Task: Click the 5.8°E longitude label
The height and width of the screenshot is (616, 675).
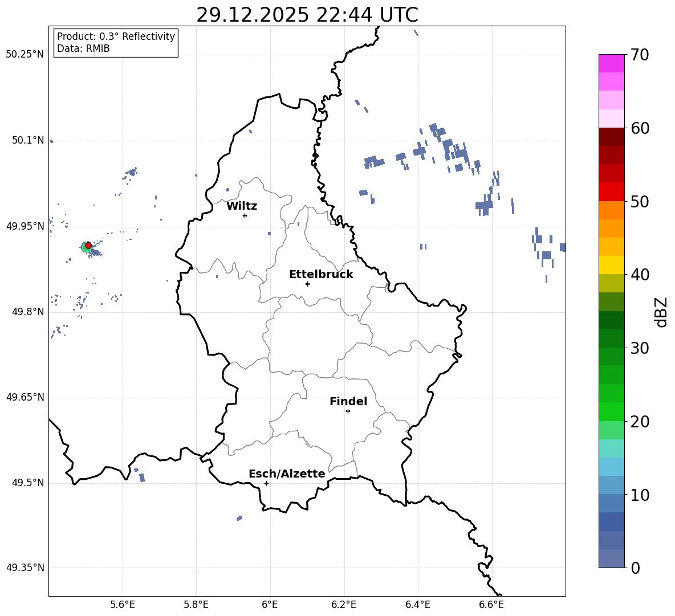Action: click(196, 605)
